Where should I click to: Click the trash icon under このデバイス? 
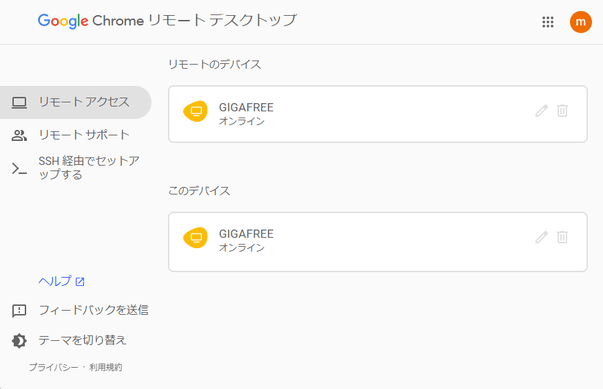tap(562, 237)
